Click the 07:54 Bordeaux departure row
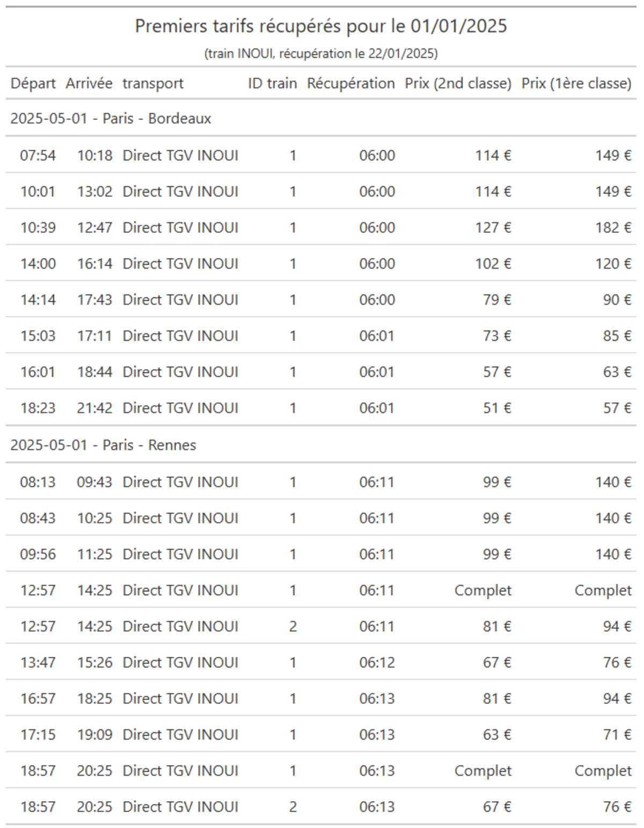Image resolution: width=644 pixels, height=828 pixels. [321, 155]
